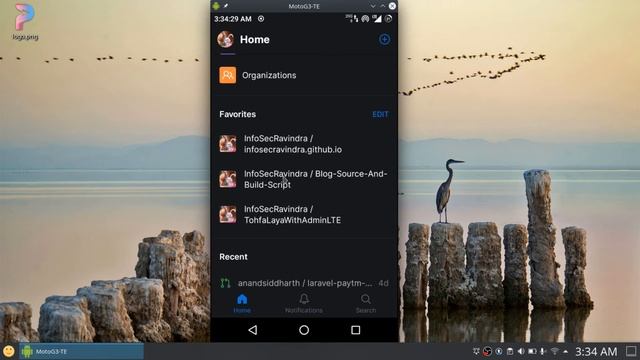Screen dimensions: 640x360
Task: Tap avatar beside TohfaLayaWithAdminLTE
Action: pos(227,214)
